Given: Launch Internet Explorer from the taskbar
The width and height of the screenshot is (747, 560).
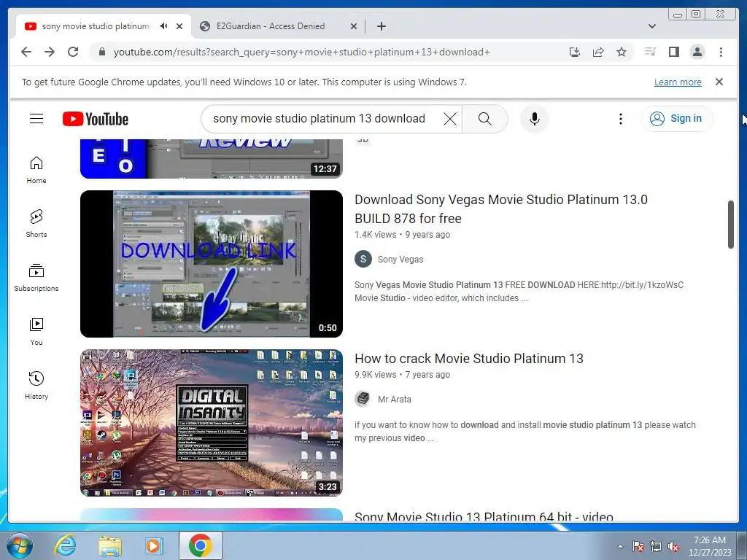Looking at the screenshot, I should [x=65, y=545].
